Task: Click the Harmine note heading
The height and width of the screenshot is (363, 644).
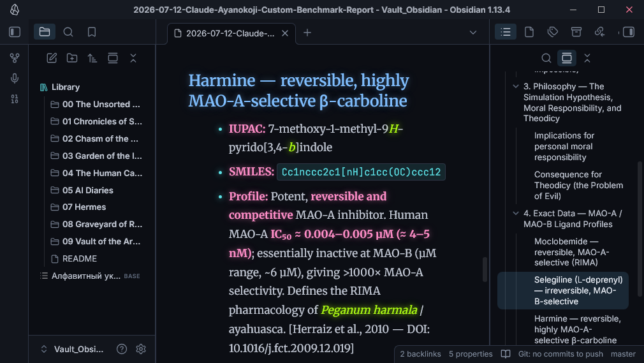Action: click(298, 91)
